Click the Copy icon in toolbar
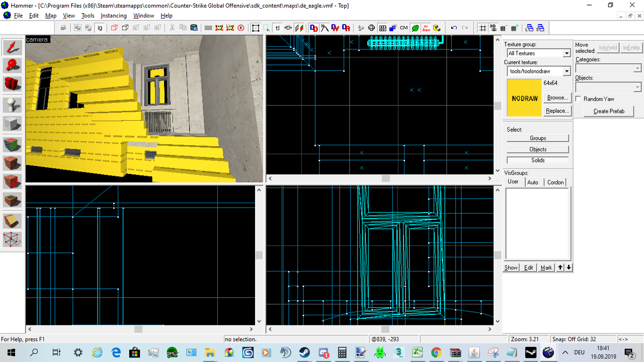The height and width of the screenshot is (362, 644). click(x=183, y=28)
